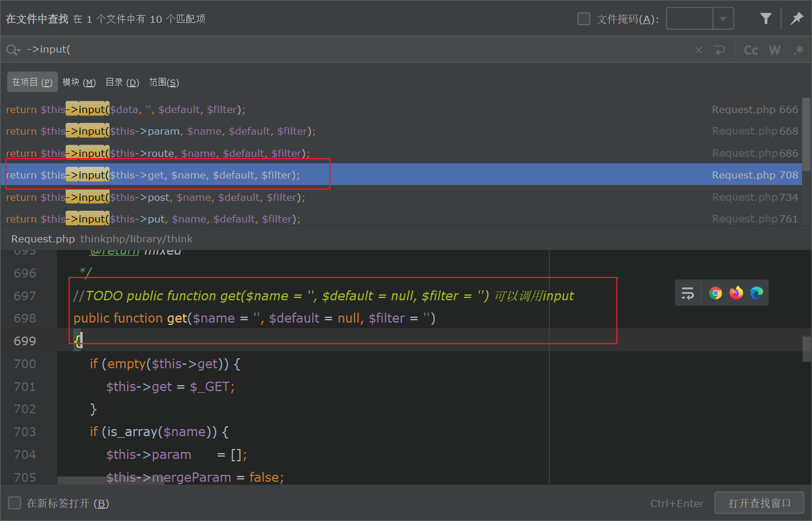Viewport: 812px width, 521px height.
Task: Check the open in new tab box
Action: [x=14, y=503]
